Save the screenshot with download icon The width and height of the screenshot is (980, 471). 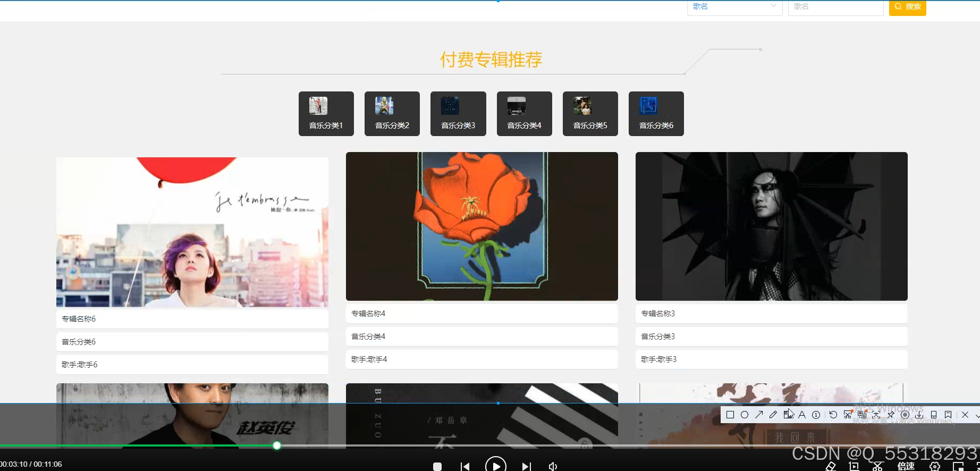click(x=919, y=415)
